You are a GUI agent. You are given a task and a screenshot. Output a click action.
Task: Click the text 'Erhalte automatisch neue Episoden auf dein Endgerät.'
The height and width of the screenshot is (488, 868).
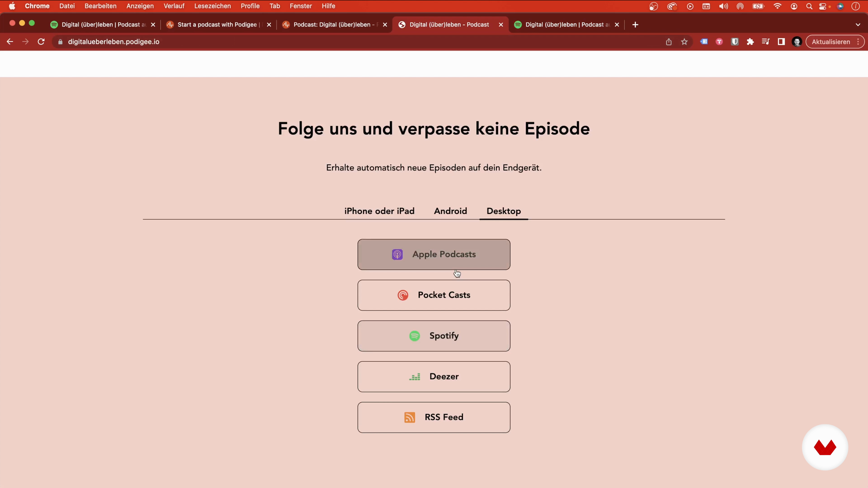tap(434, 168)
